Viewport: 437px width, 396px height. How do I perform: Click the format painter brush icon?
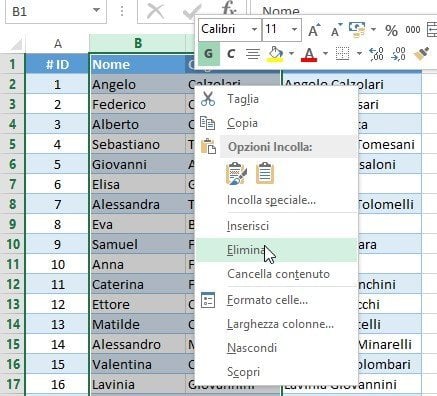pos(422,53)
